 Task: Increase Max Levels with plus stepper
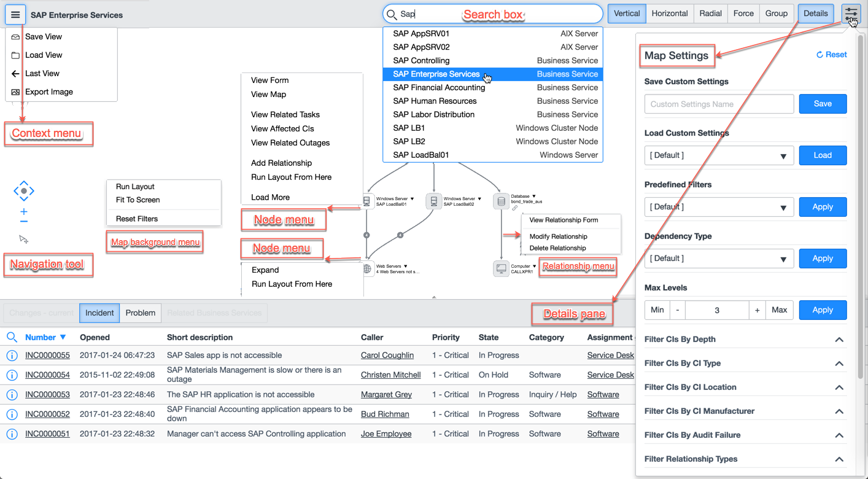click(x=758, y=310)
